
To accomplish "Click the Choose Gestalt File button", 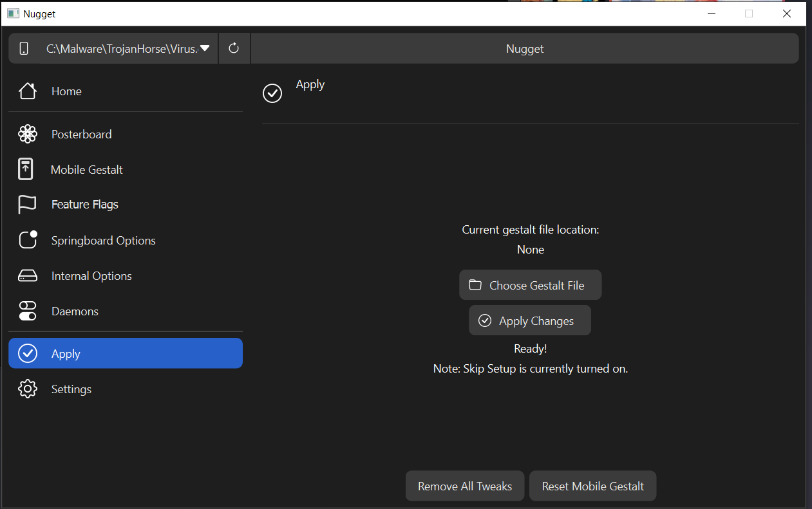I will pyautogui.click(x=530, y=285).
